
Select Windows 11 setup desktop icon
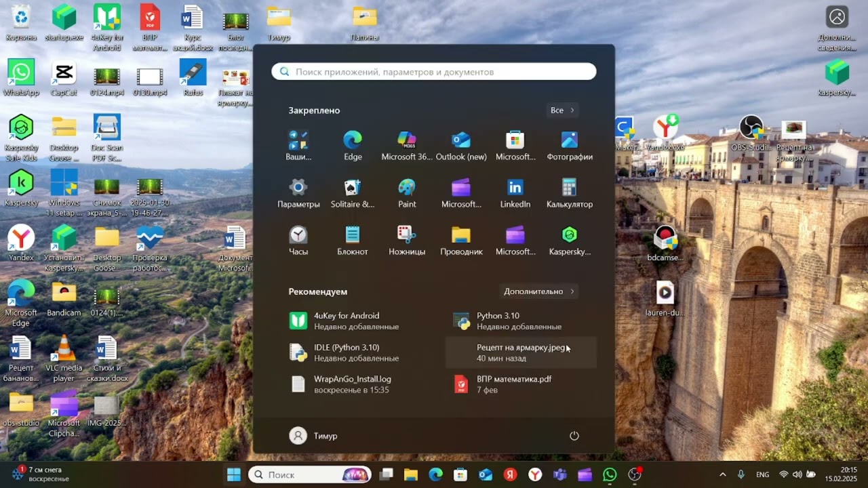[x=64, y=193]
